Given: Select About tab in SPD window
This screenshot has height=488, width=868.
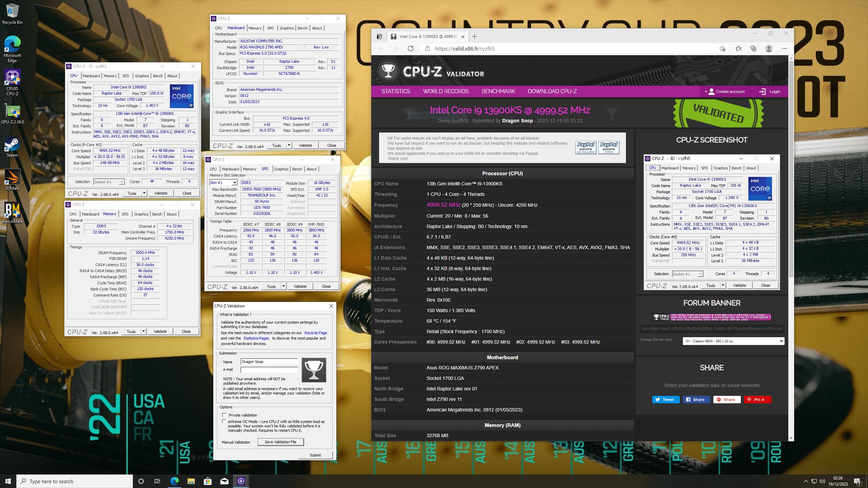Looking at the screenshot, I should (312, 169).
